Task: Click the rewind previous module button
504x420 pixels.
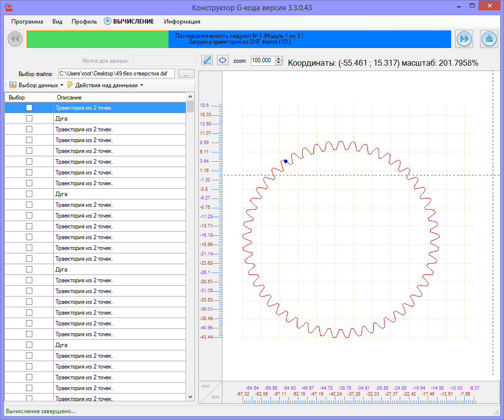Action: [15, 39]
